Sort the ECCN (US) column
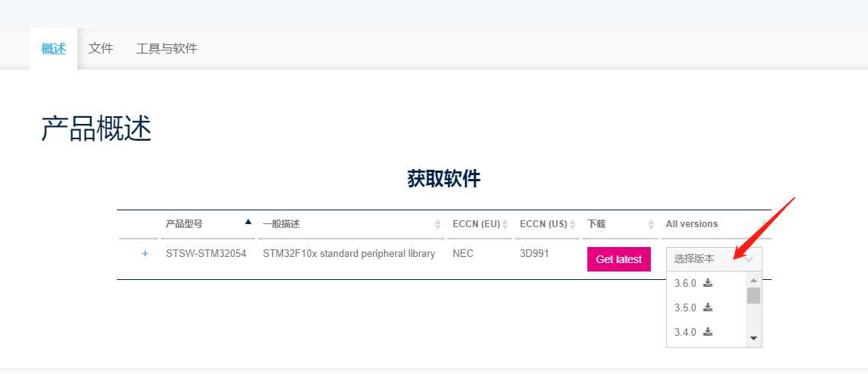Image resolution: width=868 pixels, height=374 pixels. coord(572,224)
